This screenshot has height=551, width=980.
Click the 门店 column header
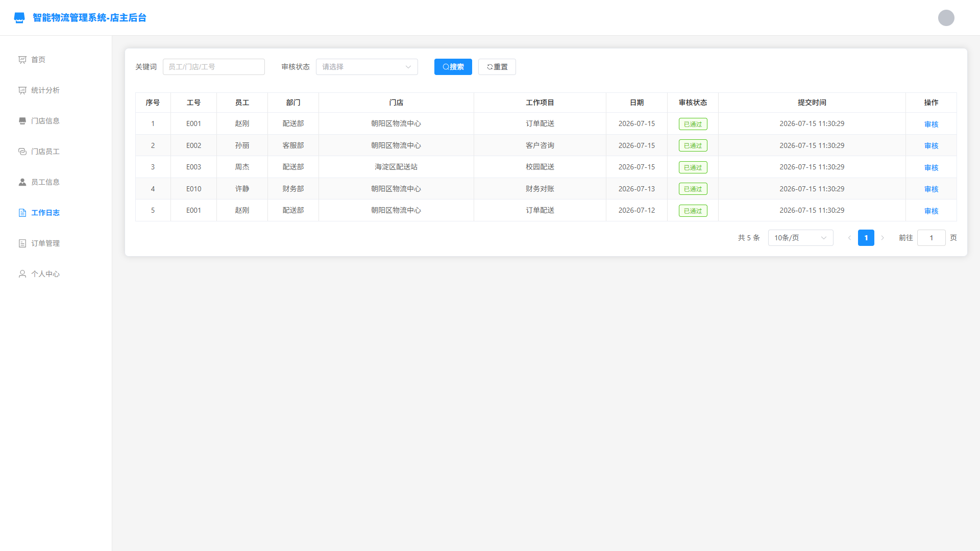coord(396,103)
